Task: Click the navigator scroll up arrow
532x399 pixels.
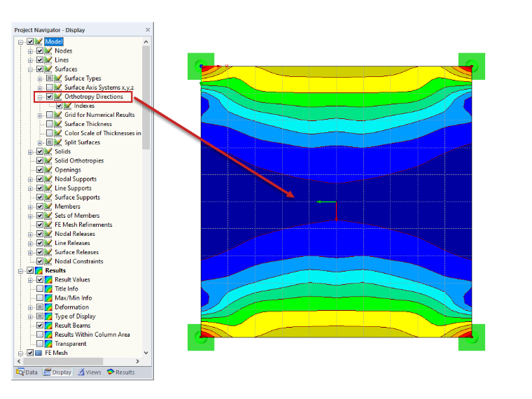Action: click(146, 42)
